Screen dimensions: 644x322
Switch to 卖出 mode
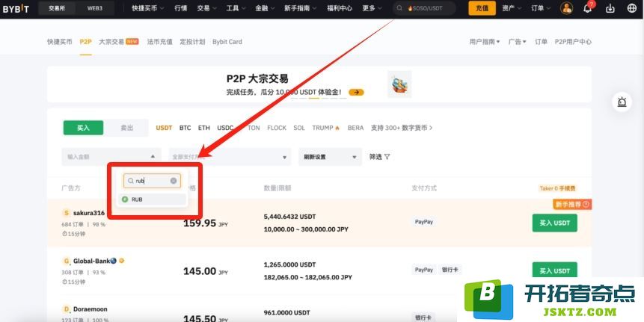pyautogui.click(x=126, y=128)
